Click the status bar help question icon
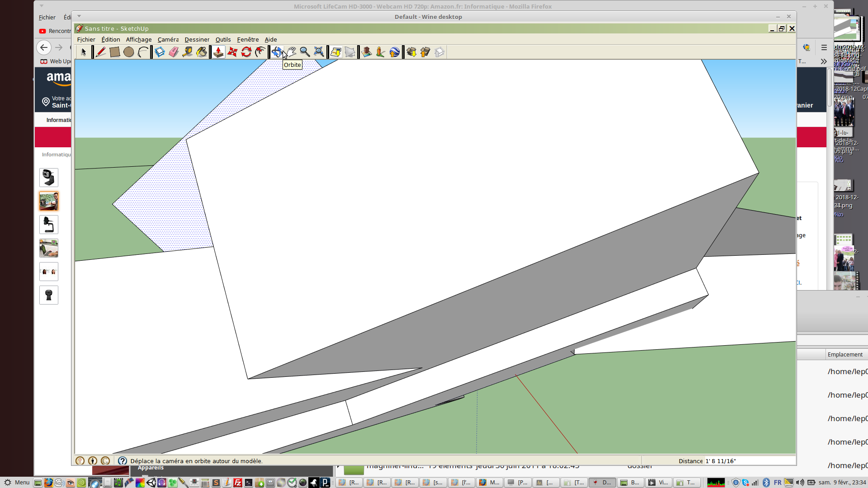Viewport: 868px width, 488px height. pyautogui.click(x=122, y=461)
